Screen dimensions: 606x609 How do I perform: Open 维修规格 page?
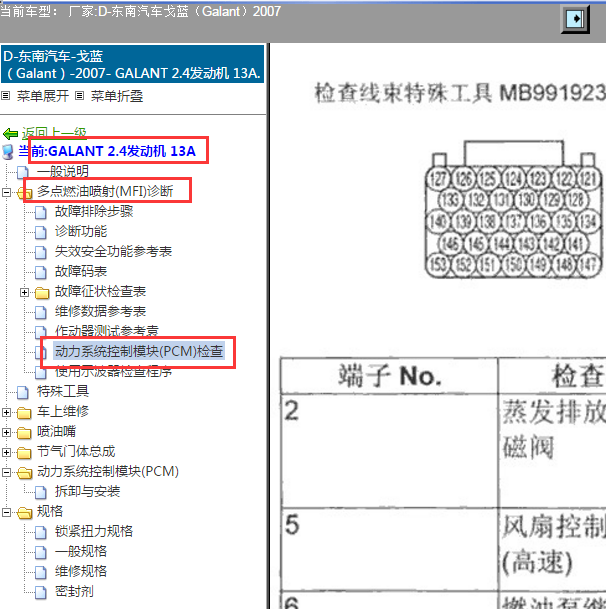(81, 572)
